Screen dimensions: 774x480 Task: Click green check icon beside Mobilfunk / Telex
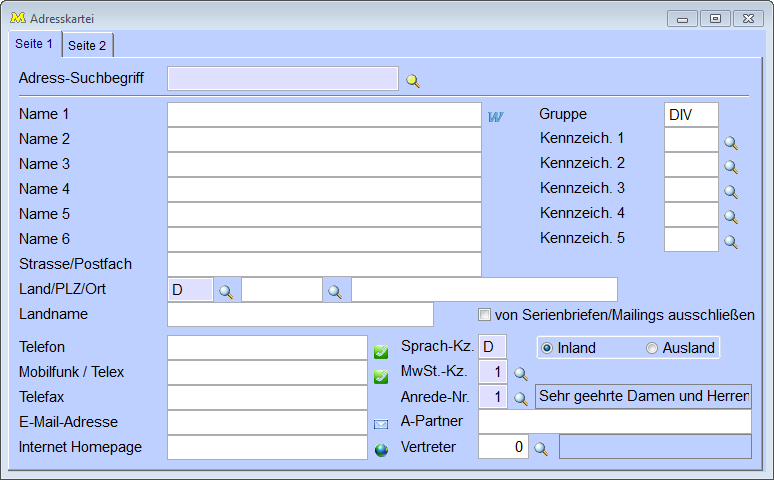[381, 377]
